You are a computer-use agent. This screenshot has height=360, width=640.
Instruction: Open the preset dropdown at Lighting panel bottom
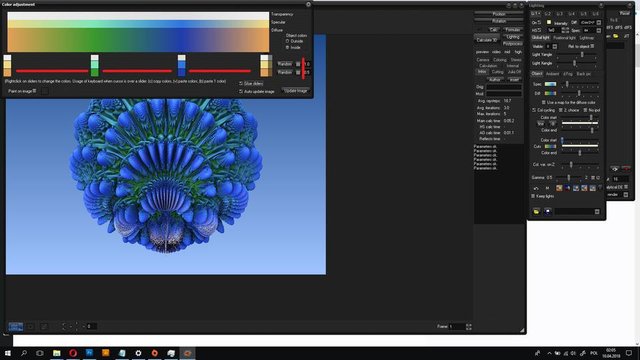(x=597, y=211)
